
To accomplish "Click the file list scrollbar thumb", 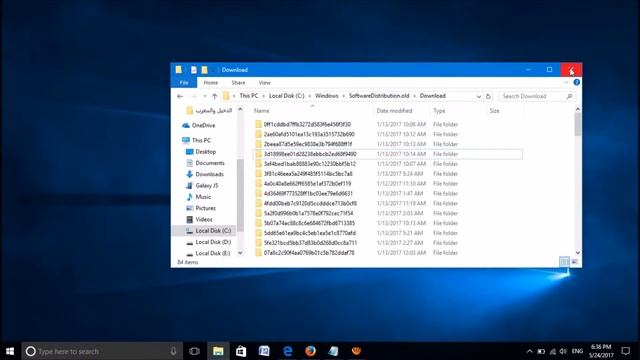I will [578, 124].
